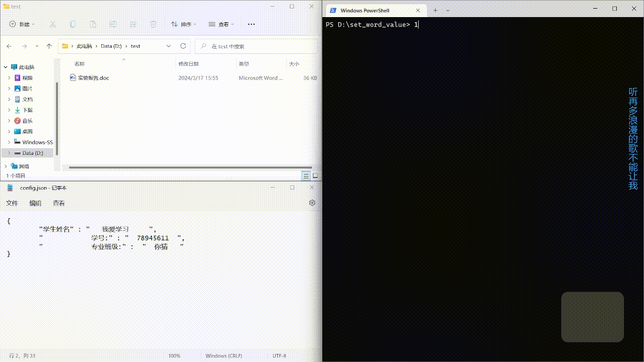Viewport: 644px width, 362px height.
Task: Click the date 2024/3/17 15:55 cell
Action: tap(198, 78)
